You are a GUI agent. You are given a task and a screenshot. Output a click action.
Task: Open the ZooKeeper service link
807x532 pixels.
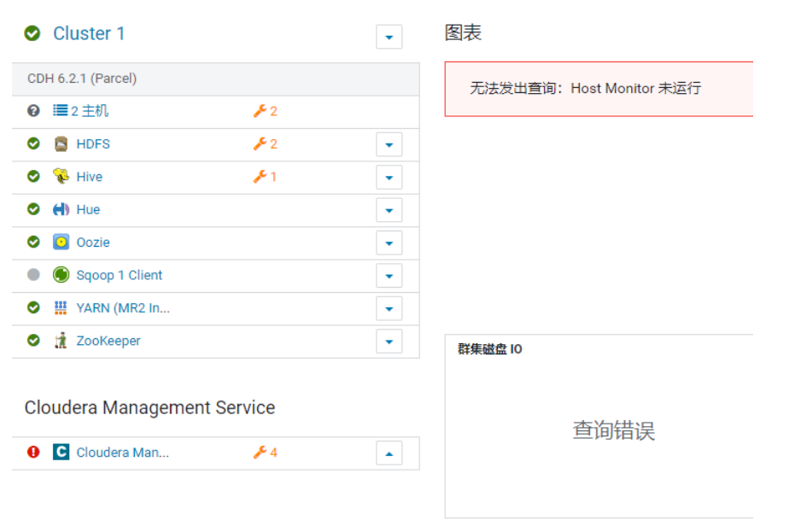(108, 341)
